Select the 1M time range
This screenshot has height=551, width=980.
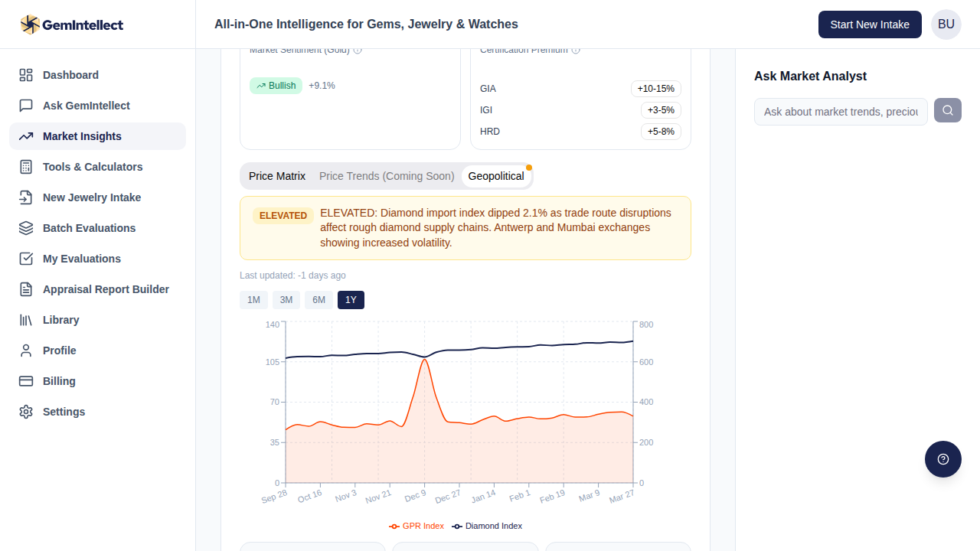[x=253, y=300]
